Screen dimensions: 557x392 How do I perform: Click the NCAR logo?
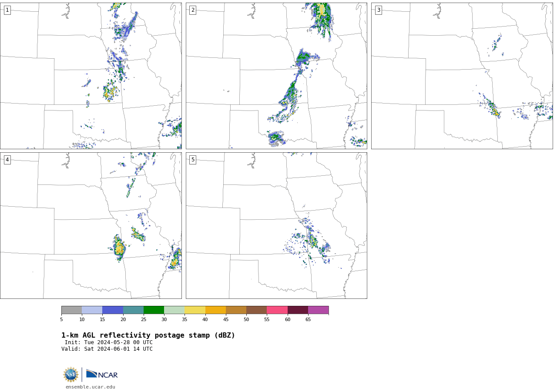click(102, 374)
